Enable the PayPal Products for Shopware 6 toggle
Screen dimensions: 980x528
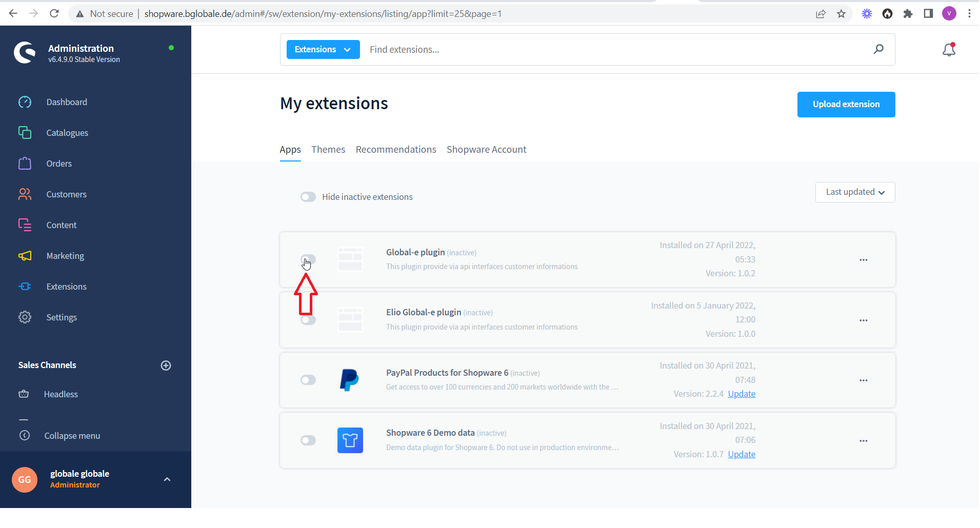[x=308, y=380]
